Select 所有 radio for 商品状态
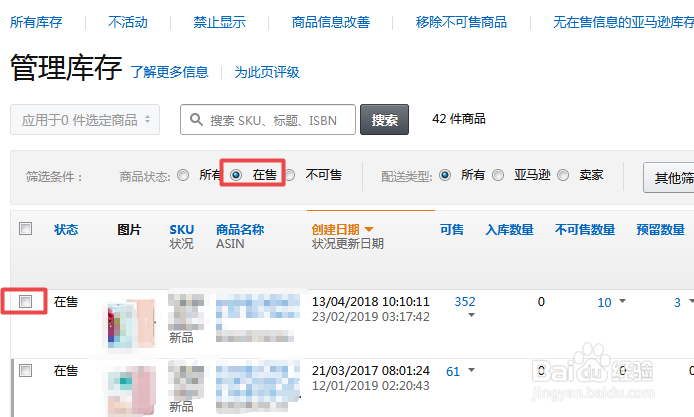 pos(183,175)
